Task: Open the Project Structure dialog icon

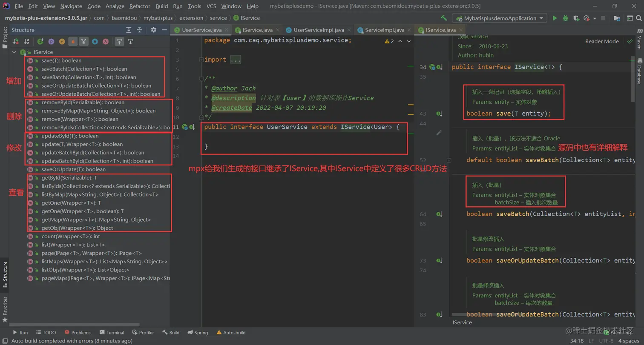Action: tap(618, 18)
